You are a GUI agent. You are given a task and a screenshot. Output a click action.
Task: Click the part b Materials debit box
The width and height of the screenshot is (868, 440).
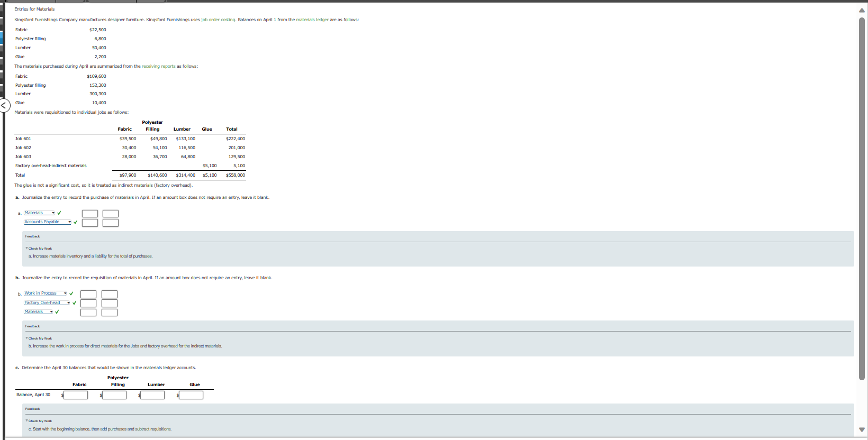point(88,313)
